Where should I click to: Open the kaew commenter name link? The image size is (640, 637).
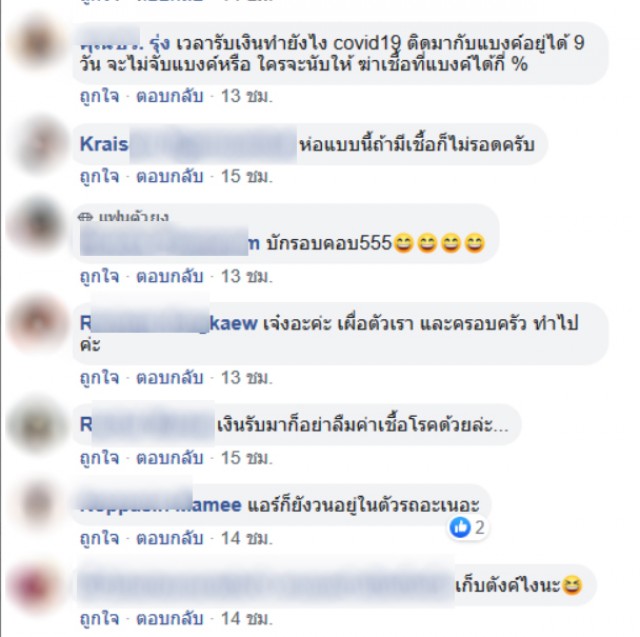[169, 323]
